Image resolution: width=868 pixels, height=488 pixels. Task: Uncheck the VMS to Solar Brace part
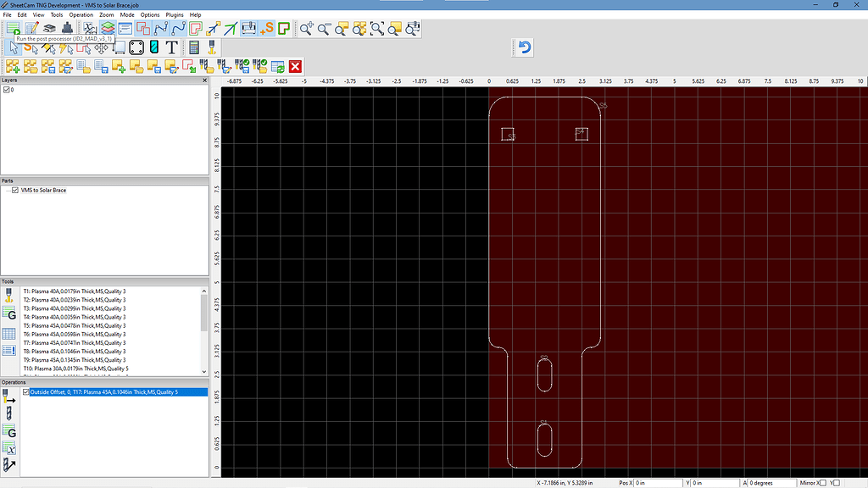click(15, 191)
